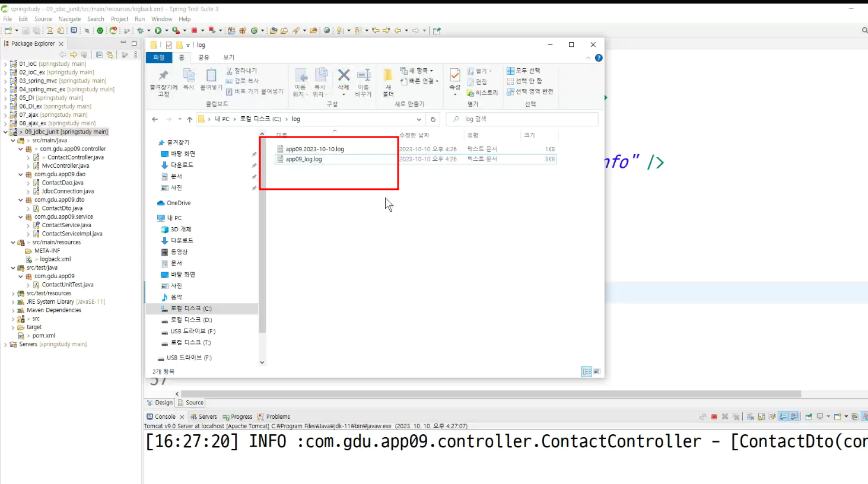Image resolution: width=868 pixels, height=484 pixels.
Task: Click Pin to Quick Access (즐겨찾기에 고정)
Action: (163, 82)
